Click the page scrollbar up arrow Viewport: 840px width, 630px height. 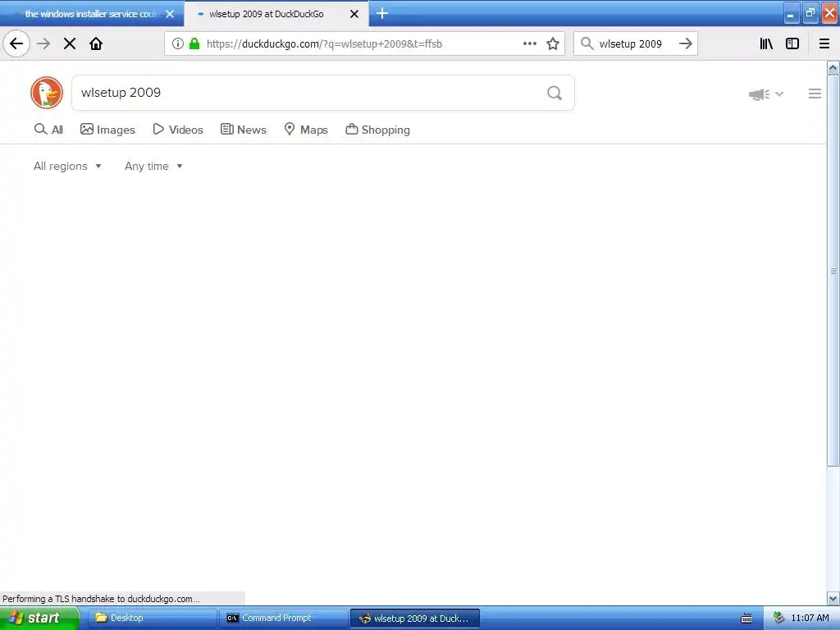[x=833, y=68]
